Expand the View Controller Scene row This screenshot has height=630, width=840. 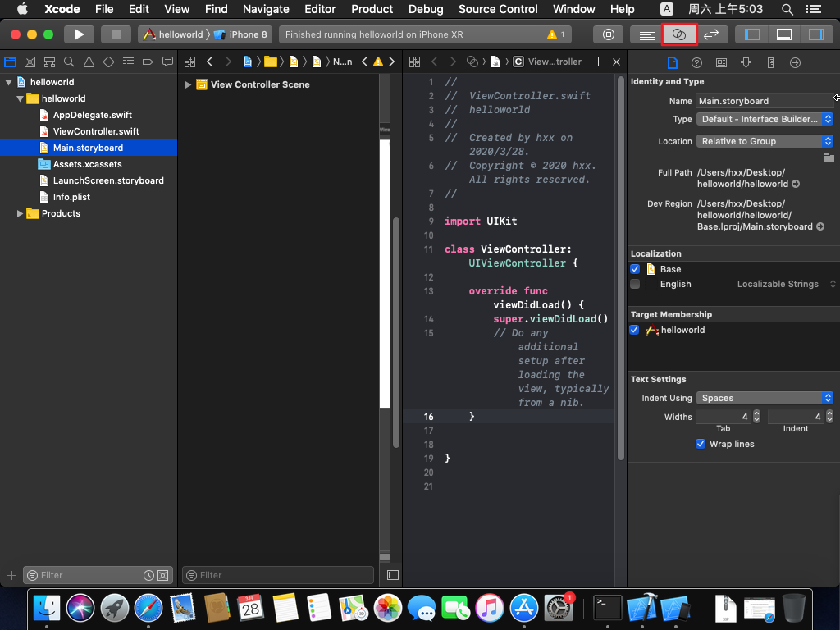tap(188, 84)
